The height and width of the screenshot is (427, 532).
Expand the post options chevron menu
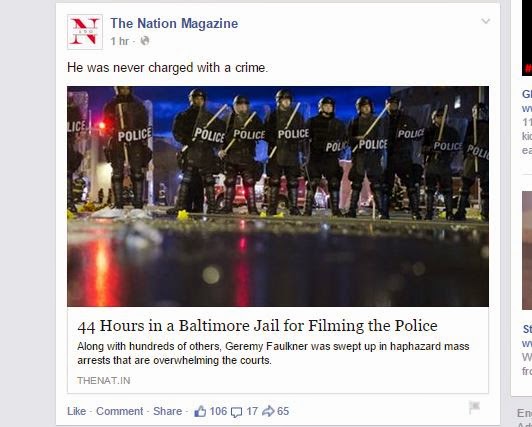[486, 21]
